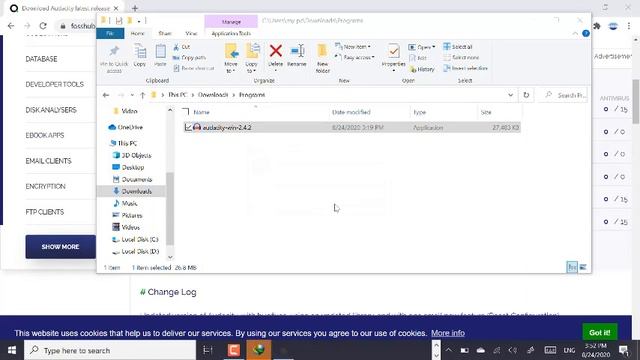Toggle checkbox for audacity-win-2.4.2 file

(x=188, y=127)
